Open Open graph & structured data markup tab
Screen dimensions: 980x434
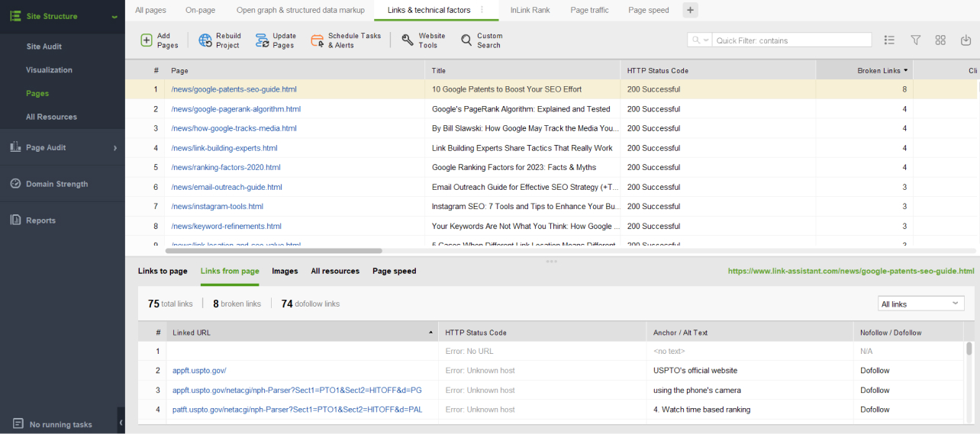301,10
